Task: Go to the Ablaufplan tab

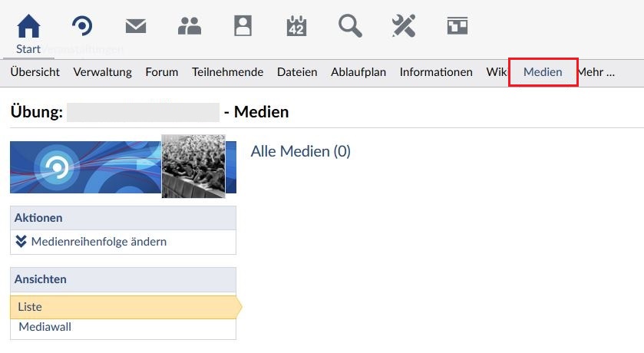Action: pyautogui.click(x=358, y=72)
